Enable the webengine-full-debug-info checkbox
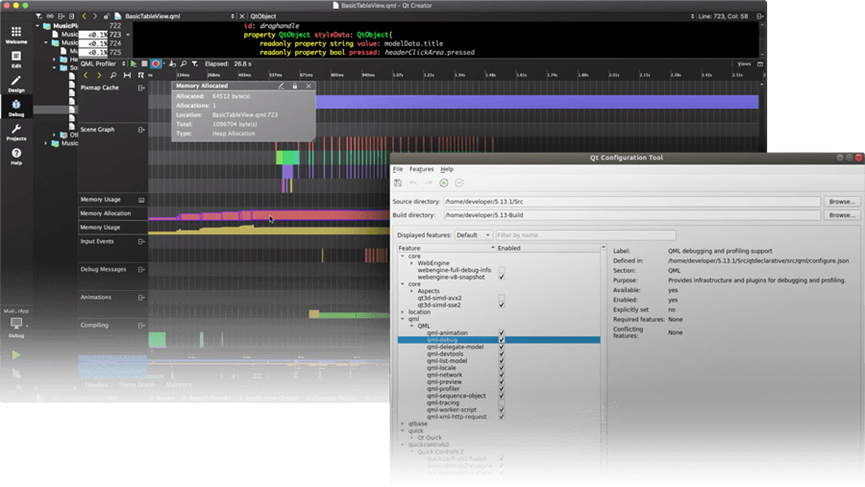This screenshot has width=865, height=487. tap(501, 270)
